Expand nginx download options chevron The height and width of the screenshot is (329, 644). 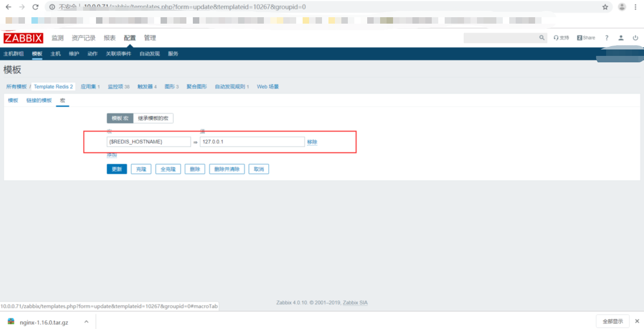coord(86,321)
